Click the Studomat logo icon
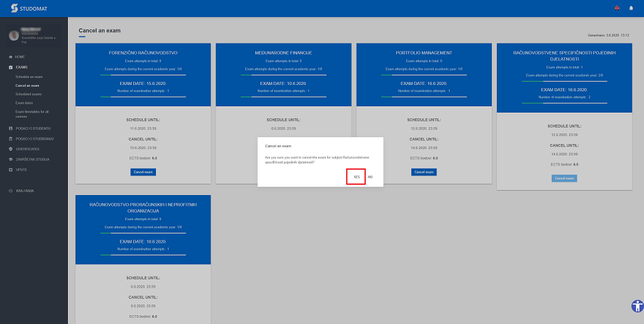The height and width of the screenshot is (324, 644). coord(13,8)
